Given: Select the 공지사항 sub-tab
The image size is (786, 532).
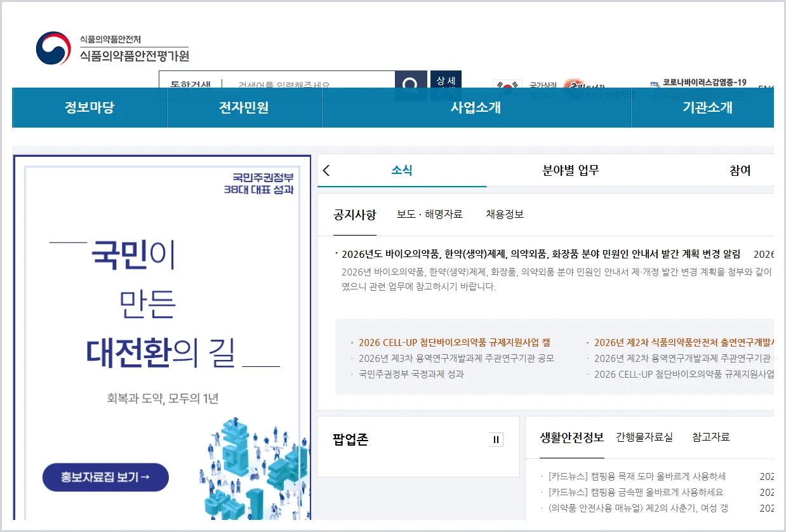Looking at the screenshot, I should (x=355, y=215).
